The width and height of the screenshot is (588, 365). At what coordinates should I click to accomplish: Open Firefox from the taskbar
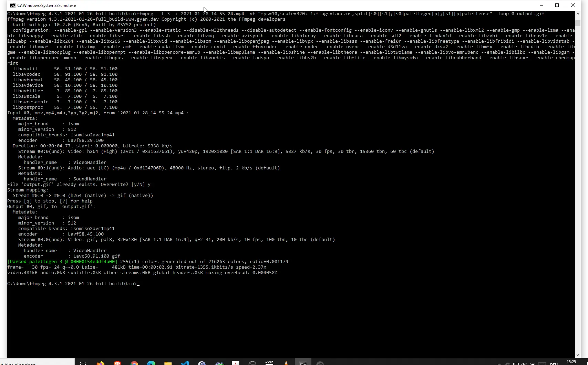point(101,363)
